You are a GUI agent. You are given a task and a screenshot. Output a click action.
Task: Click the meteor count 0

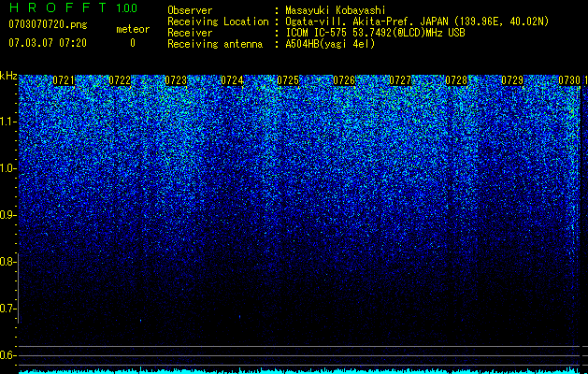tap(133, 43)
